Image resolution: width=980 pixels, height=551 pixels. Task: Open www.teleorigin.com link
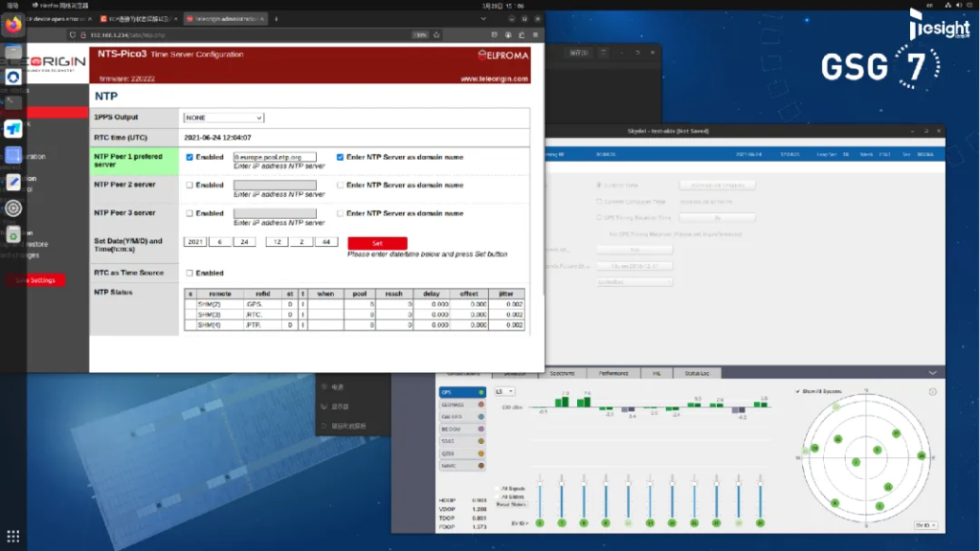(x=494, y=78)
